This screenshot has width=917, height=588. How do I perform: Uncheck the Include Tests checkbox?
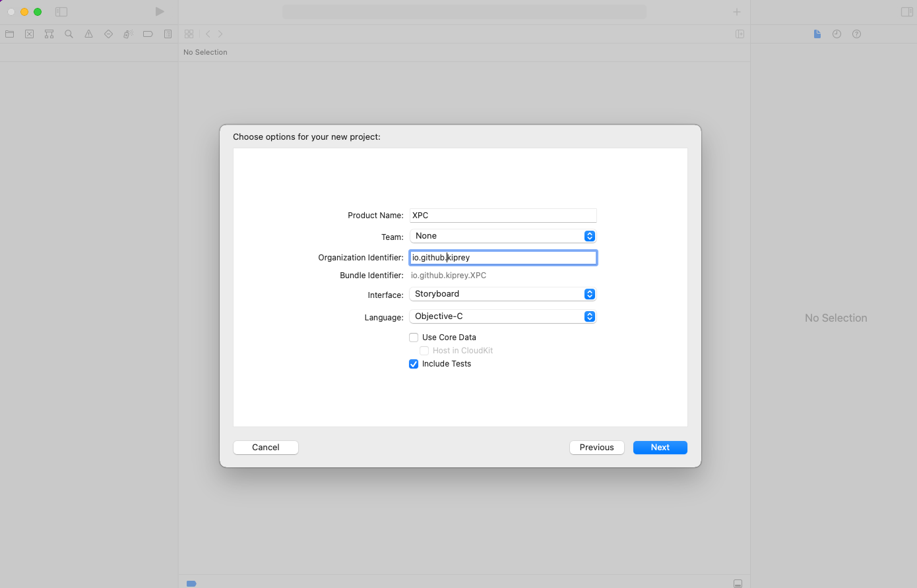tap(414, 364)
